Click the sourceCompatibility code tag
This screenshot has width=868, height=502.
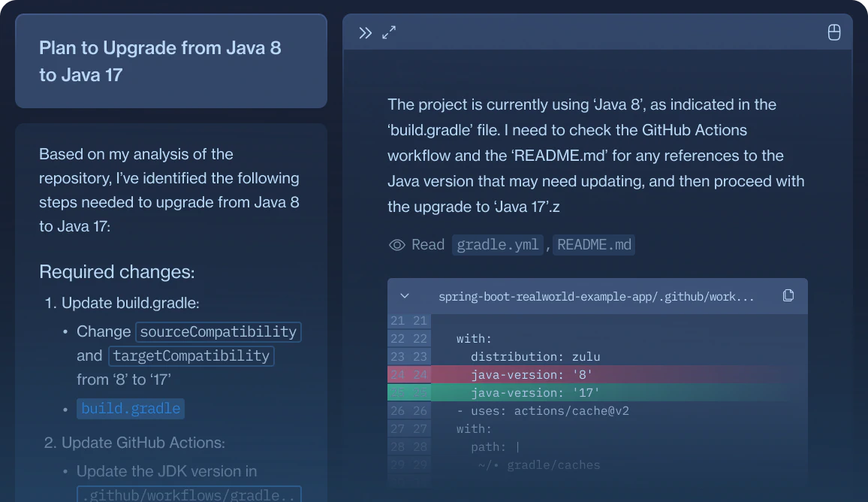(218, 332)
